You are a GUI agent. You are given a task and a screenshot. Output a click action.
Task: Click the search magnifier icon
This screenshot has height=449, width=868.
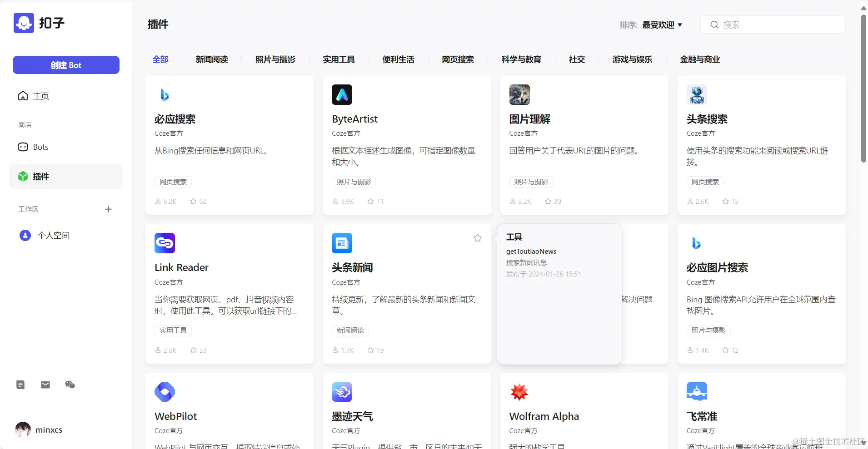pyautogui.click(x=714, y=25)
